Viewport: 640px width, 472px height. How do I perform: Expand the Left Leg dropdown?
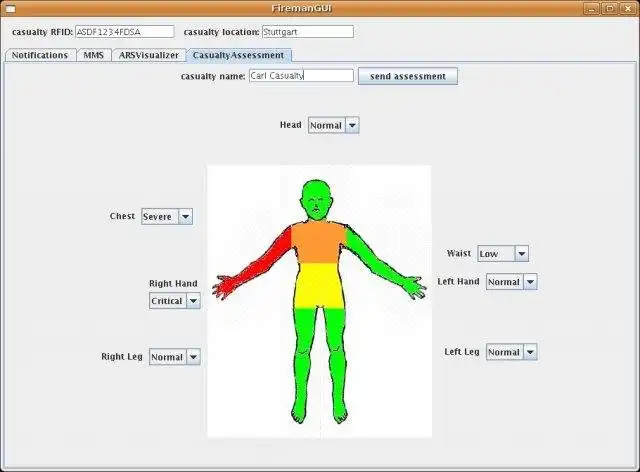click(511, 352)
